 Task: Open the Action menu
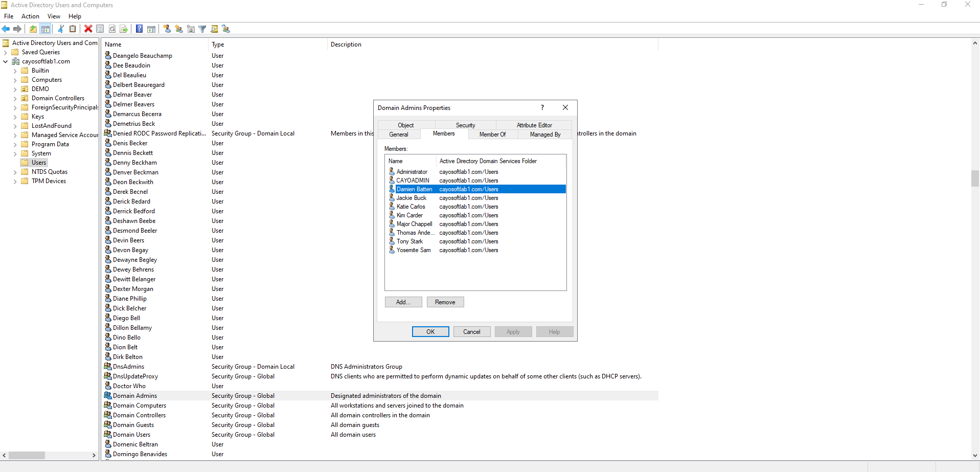coord(30,16)
